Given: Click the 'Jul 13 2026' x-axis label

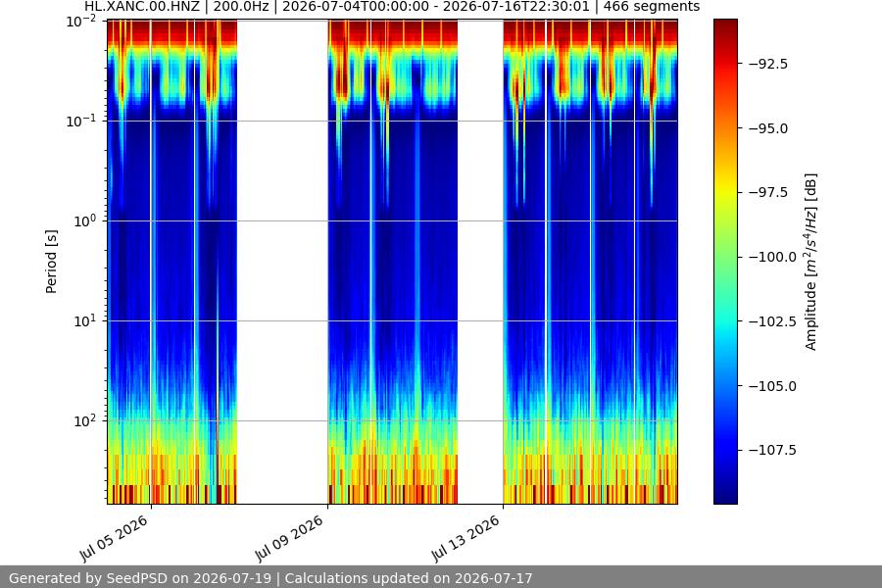Looking at the screenshot, I should pyautogui.click(x=466, y=538).
